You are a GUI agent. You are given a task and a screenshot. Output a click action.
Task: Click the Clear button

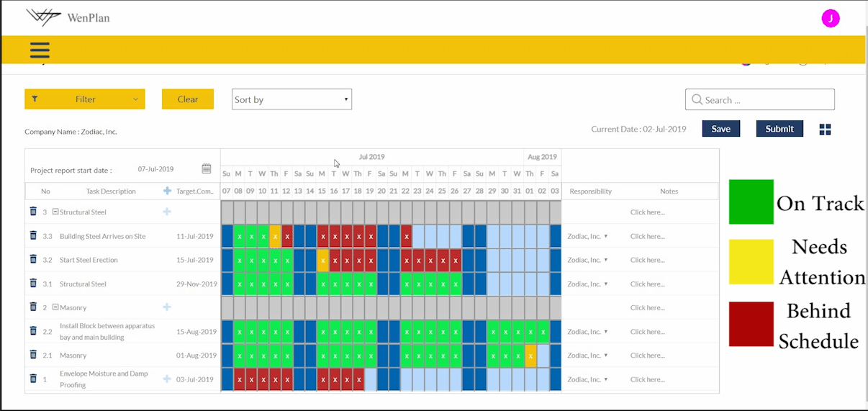point(187,99)
